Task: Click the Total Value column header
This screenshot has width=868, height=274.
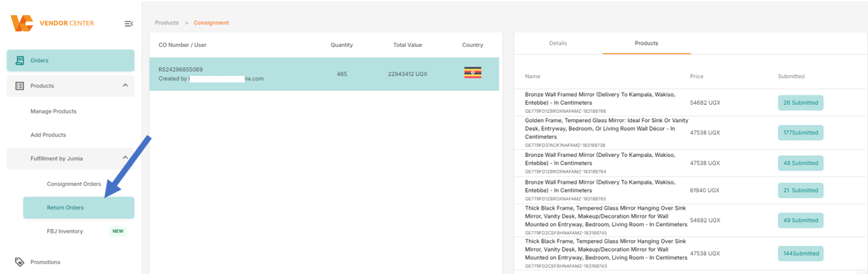Action: 408,45
